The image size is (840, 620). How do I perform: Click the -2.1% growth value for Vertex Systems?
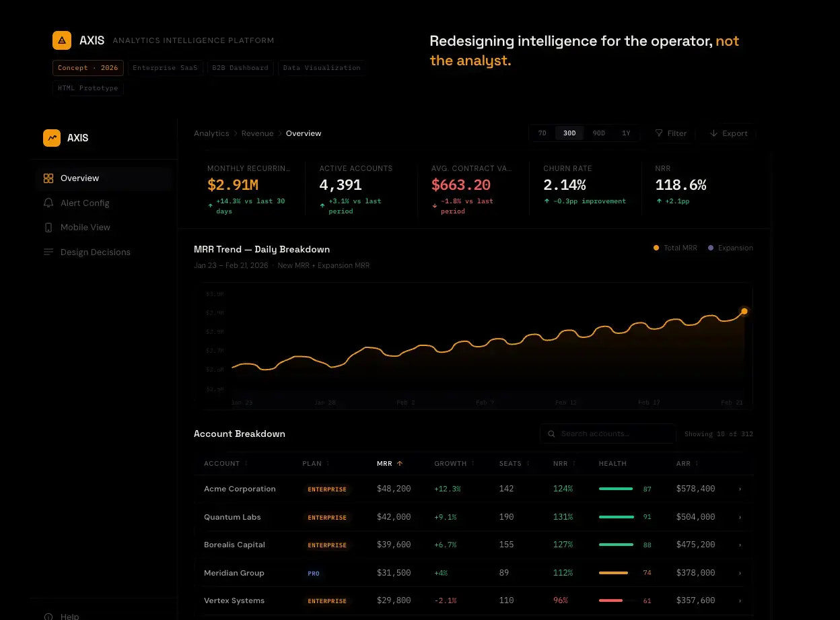(x=446, y=600)
